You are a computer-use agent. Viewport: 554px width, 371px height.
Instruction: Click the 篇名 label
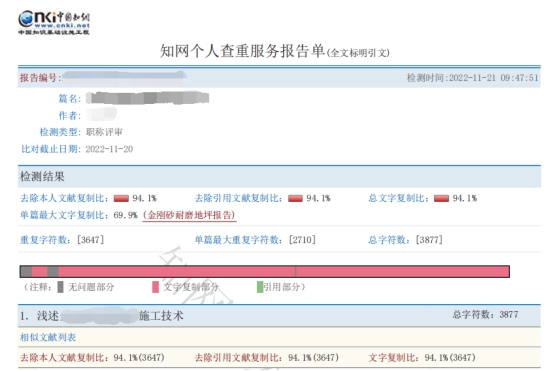coord(70,99)
